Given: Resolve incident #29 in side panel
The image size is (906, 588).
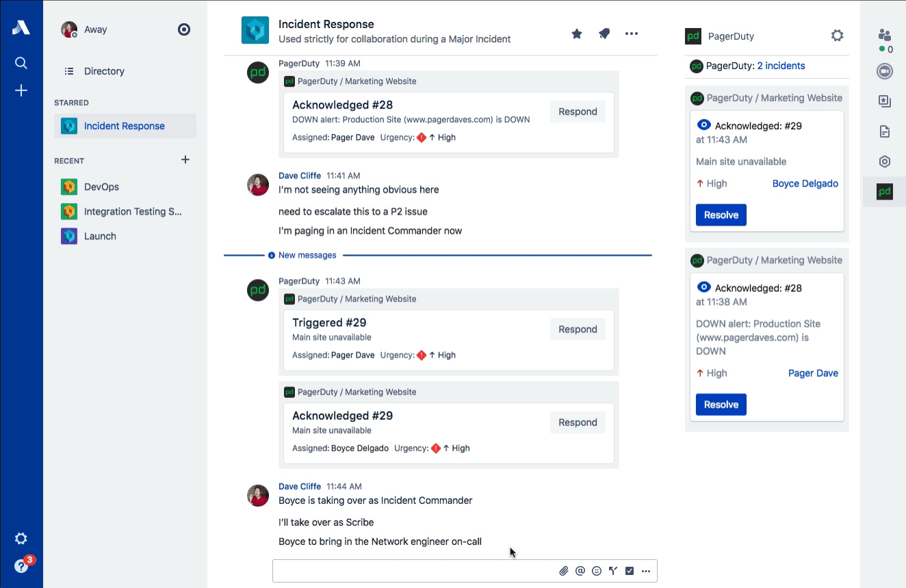Looking at the screenshot, I should pos(721,215).
